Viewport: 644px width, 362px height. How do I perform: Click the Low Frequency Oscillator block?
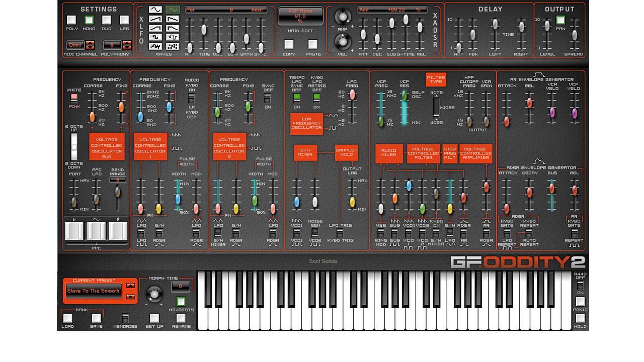[306, 124]
